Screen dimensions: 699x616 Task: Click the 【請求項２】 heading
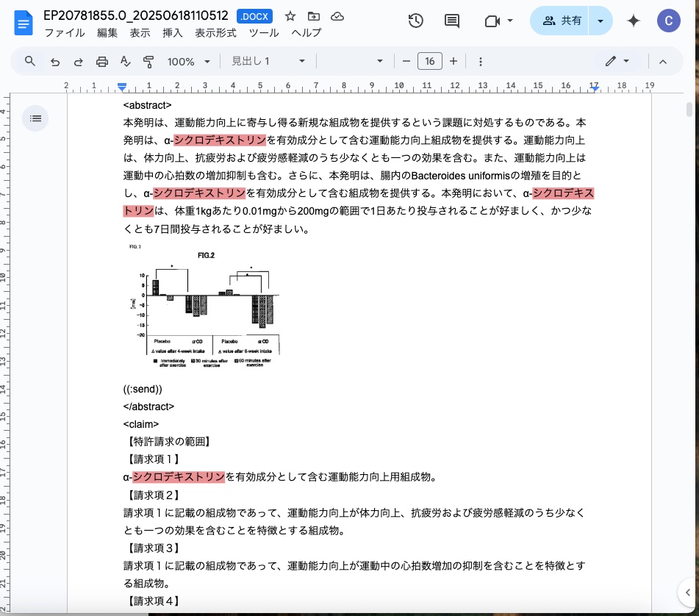[x=153, y=495]
